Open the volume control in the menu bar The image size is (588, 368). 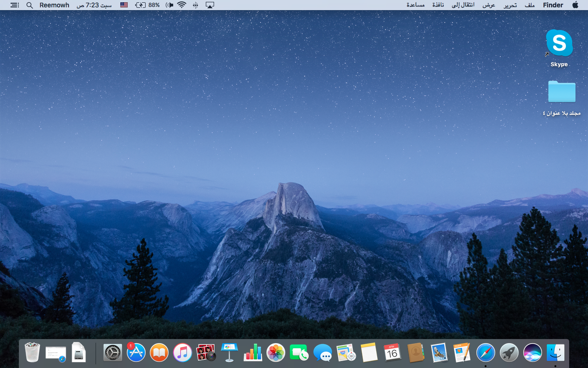coord(170,5)
